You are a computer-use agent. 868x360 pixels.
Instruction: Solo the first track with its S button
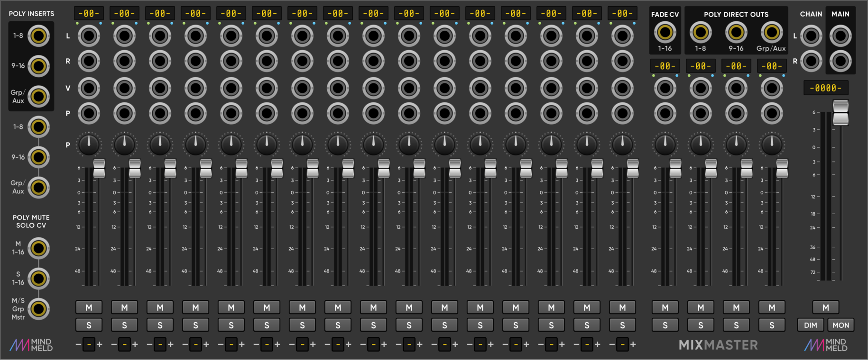(x=89, y=325)
